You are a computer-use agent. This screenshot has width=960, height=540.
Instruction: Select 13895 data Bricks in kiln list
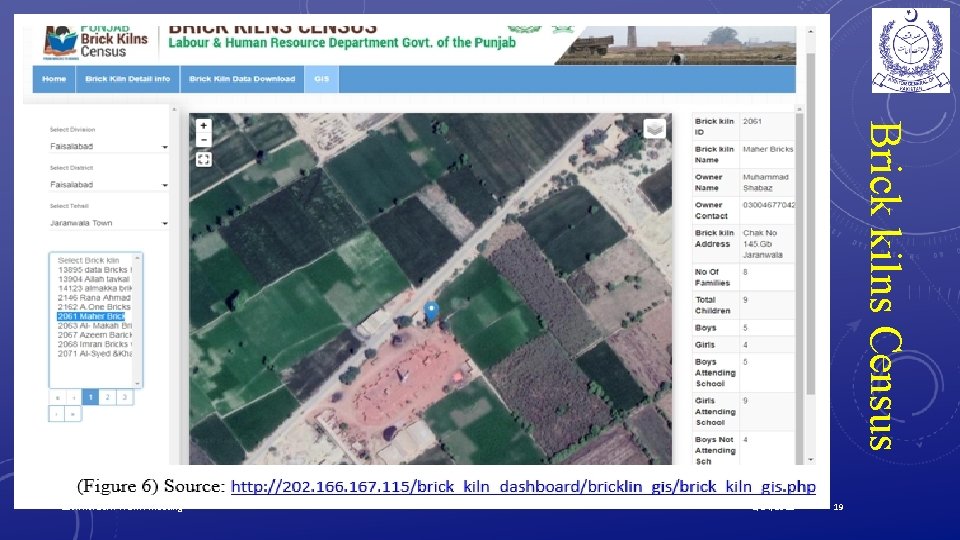pyautogui.click(x=94, y=270)
